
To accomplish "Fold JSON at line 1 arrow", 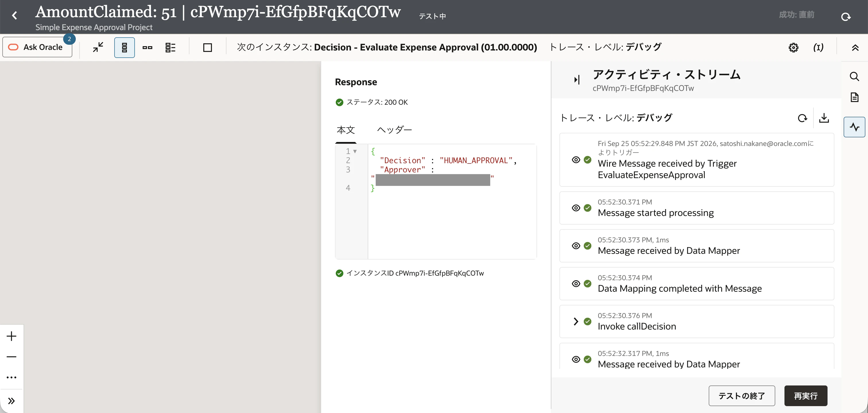I will (355, 151).
